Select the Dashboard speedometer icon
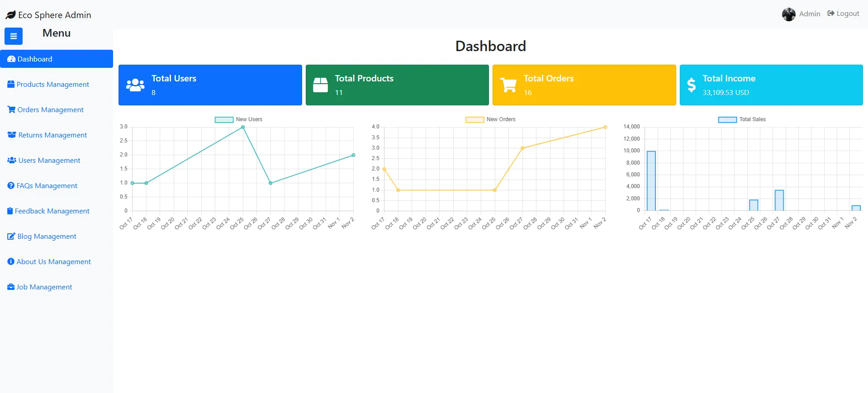This screenshot has height=393, width=868. (11, 59)
